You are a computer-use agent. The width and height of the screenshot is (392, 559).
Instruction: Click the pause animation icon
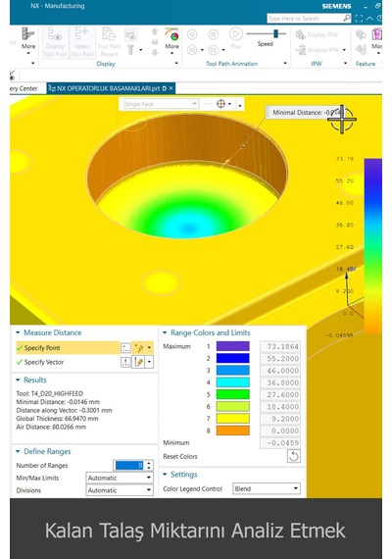click(213, 34)
